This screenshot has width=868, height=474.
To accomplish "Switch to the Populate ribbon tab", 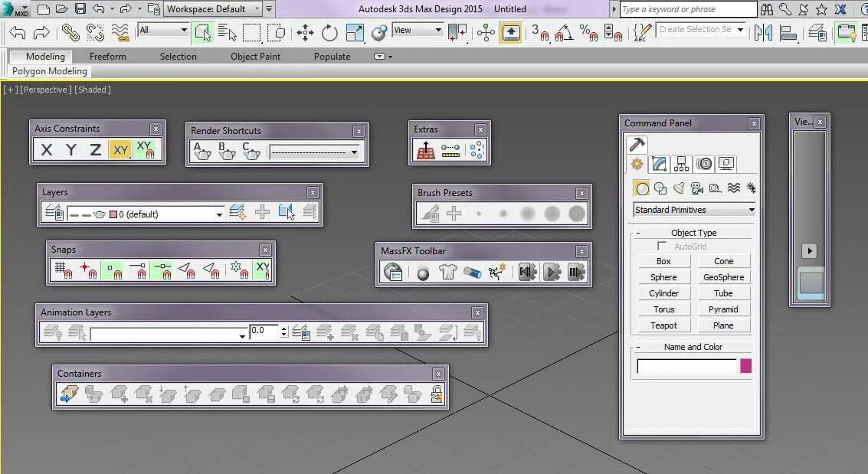I will click(x=332, y=57).
